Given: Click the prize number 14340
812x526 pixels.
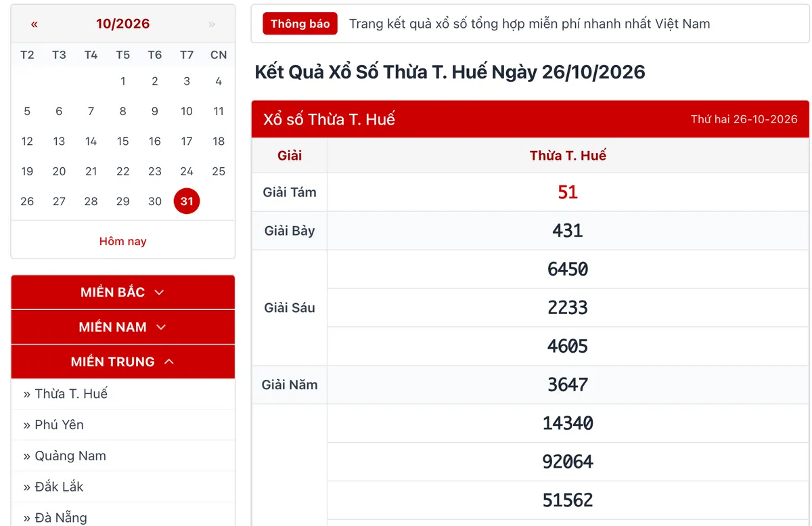Looking at the screenshot, I should pyautogui.click(x=568, y=424).
